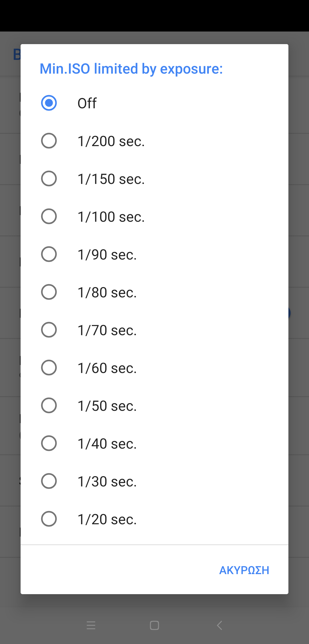Click the '1/20 sec.' text label
This screenshot has width=309, height=644.
pyautogui.click(x=107, y=519)
